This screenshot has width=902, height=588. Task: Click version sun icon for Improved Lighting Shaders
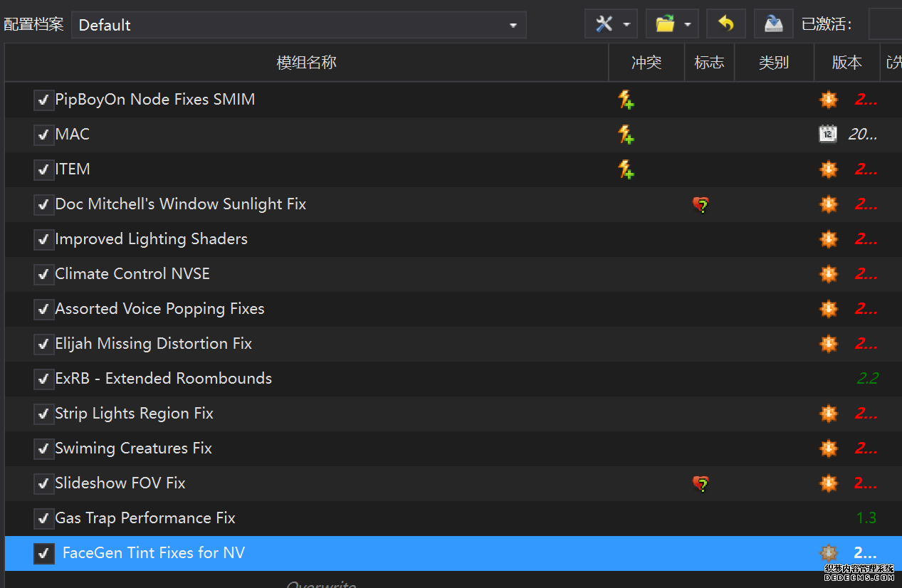click(x=829, y=239)
